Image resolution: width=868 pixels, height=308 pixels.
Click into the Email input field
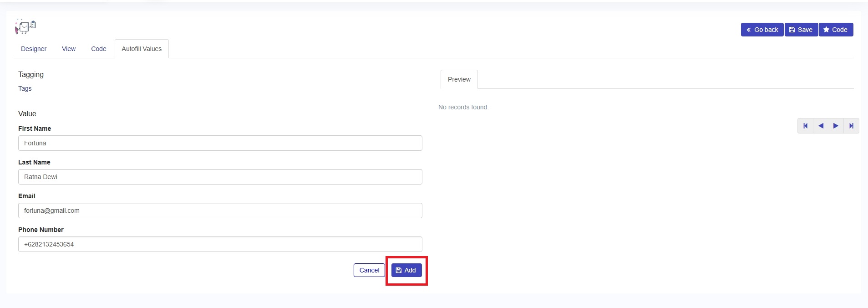pyautogui.click(x=220, y=210)
